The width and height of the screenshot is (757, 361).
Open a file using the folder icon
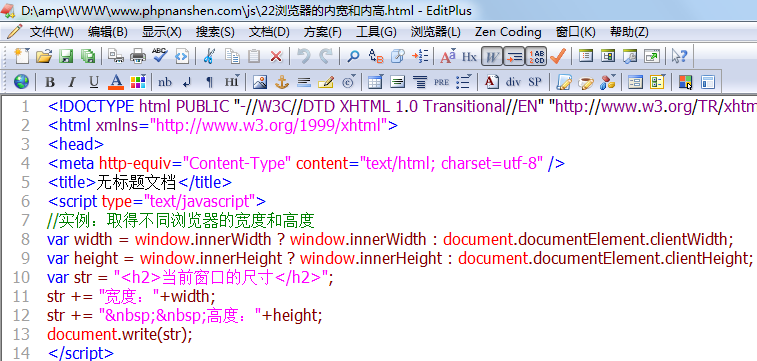tap(43, 56)
